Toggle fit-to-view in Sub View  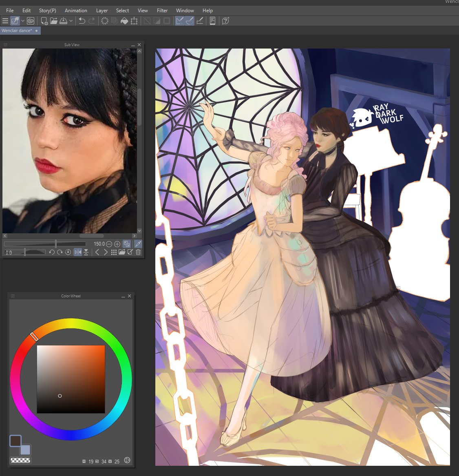click(x=127, y=244)
